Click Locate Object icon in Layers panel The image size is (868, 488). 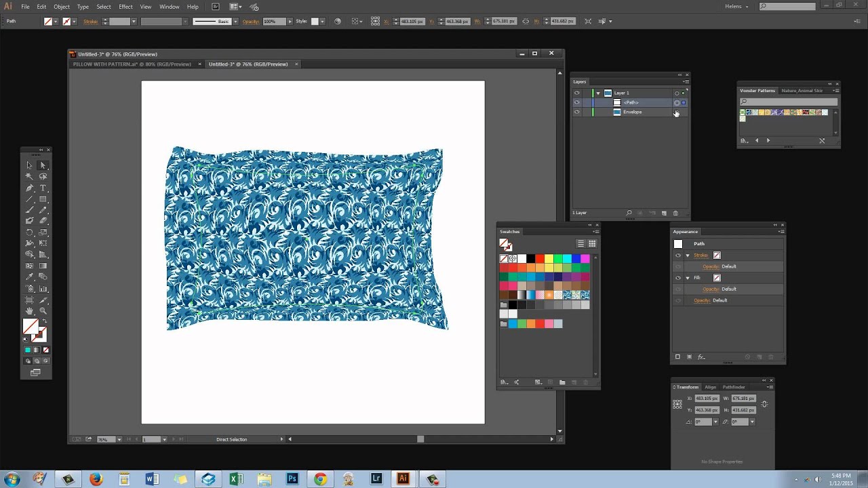(629, 213)
